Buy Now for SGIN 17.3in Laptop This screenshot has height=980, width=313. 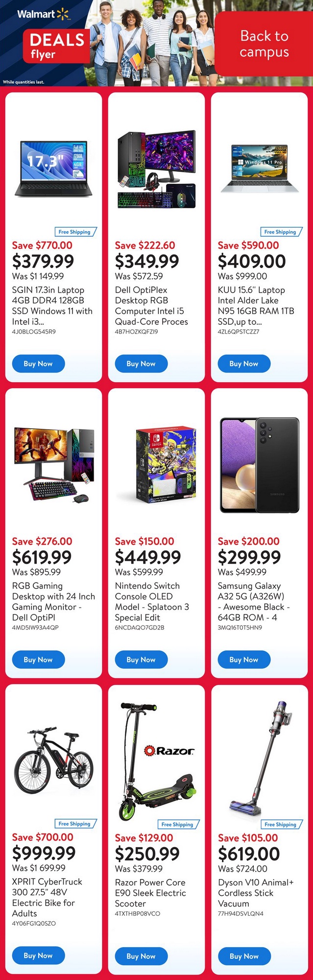click(38, 364)
